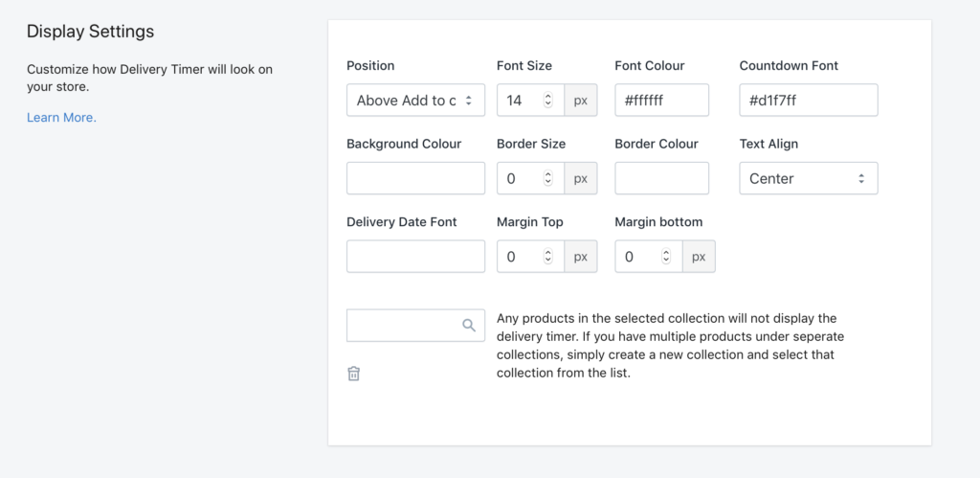The image size is (980, 478).
Task: Click the collection search input box
Action: coord(415,326)
